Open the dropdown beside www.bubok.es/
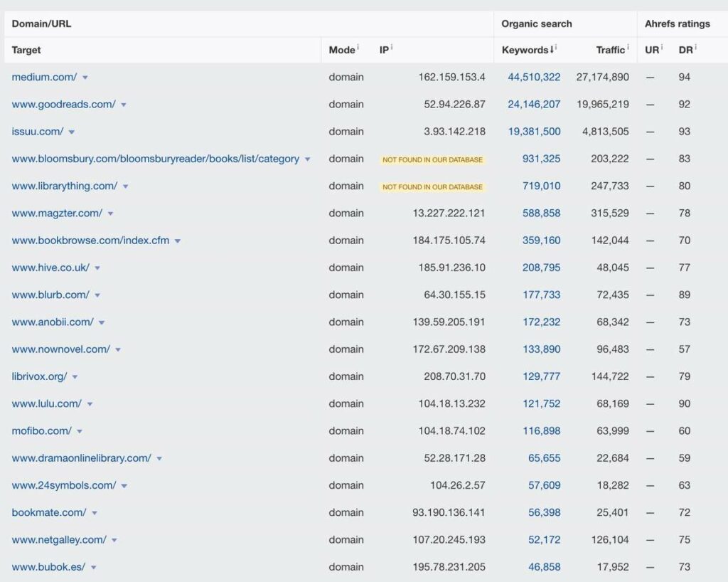The image size is (728, 582). (x=93, y=568)
